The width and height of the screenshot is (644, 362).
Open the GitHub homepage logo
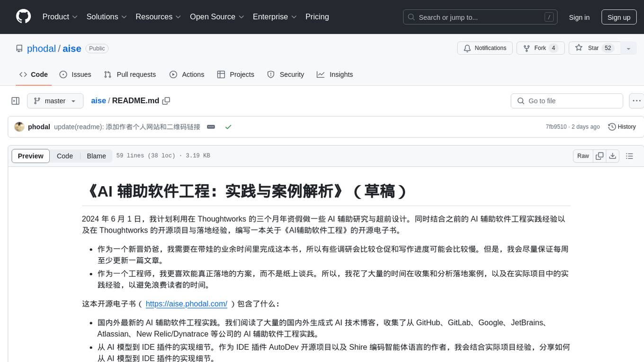tap(23, 17)
